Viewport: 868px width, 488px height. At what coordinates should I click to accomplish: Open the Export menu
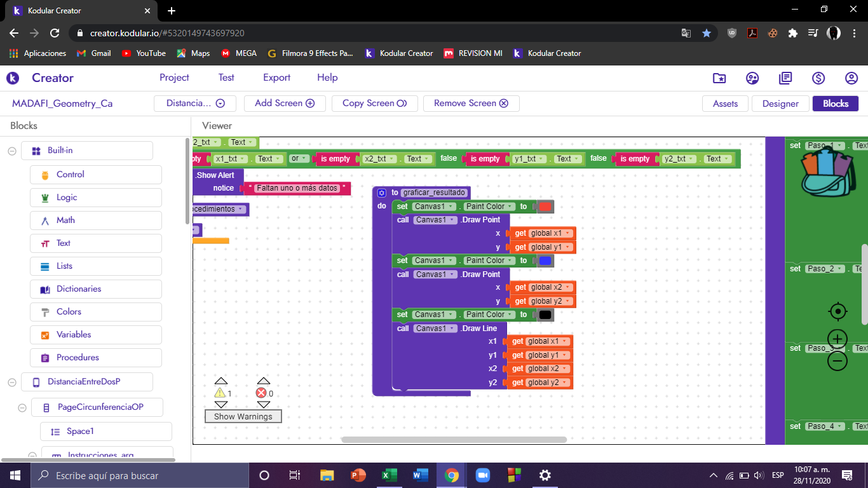[276, 78]
